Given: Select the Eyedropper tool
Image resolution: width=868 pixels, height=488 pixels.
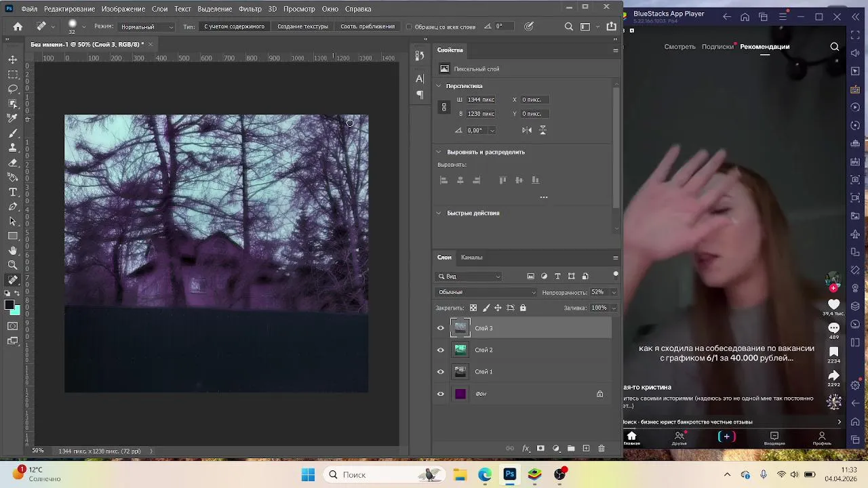Looking at the screenshot, I should tap(13, 118).
